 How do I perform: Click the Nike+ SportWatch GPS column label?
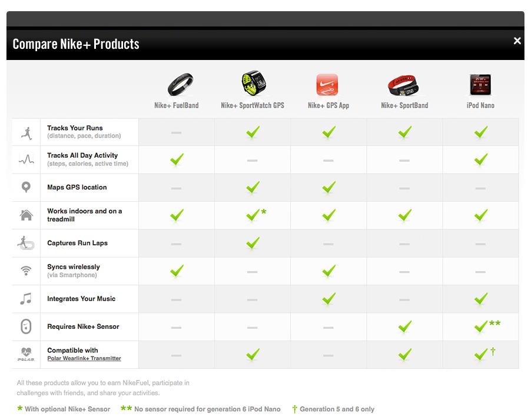(x=252, y=106)
